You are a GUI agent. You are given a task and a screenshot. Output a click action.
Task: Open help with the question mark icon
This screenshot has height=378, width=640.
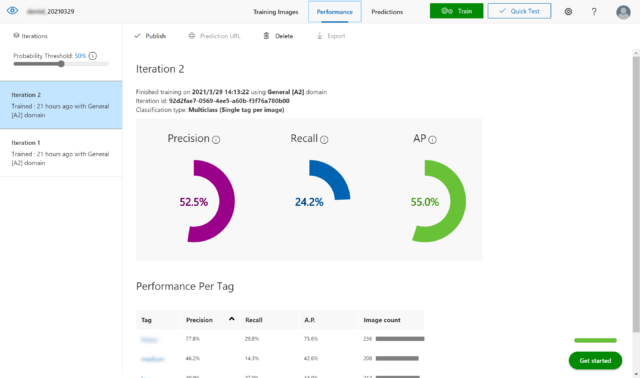tap(594, 11)
